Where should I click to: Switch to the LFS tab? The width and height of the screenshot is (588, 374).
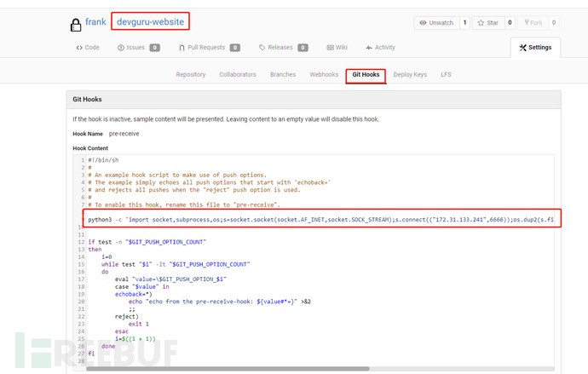(x=446, y=75)
